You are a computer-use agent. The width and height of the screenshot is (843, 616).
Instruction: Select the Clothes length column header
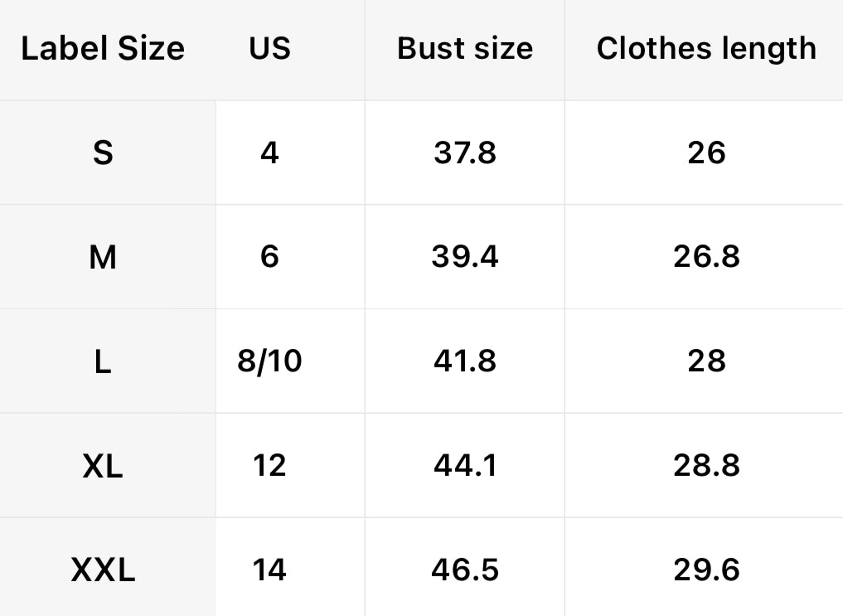click(705, 49)
